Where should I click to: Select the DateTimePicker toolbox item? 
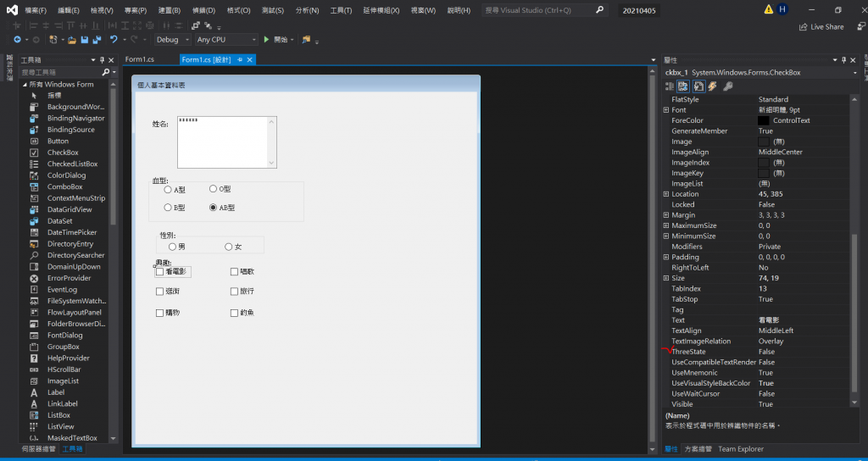tap(72, 232)
